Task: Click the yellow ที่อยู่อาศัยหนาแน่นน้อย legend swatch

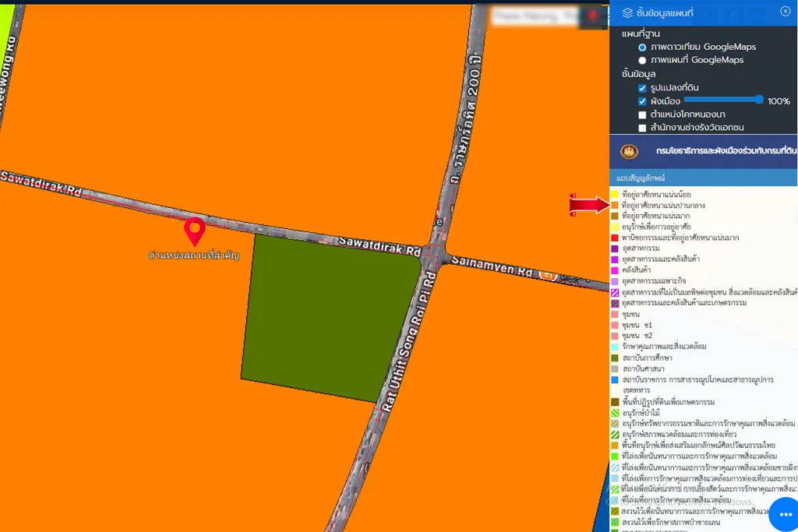Action: 615,194
